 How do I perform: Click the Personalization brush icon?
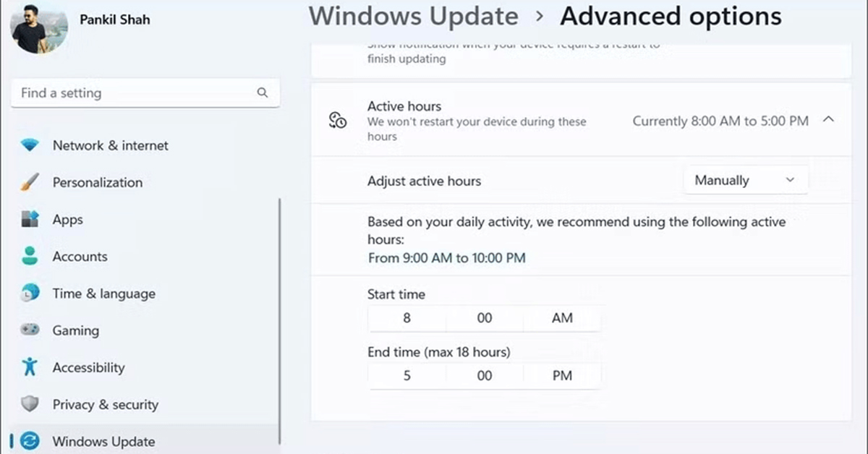pyautogui.click(x=30, y=182)
